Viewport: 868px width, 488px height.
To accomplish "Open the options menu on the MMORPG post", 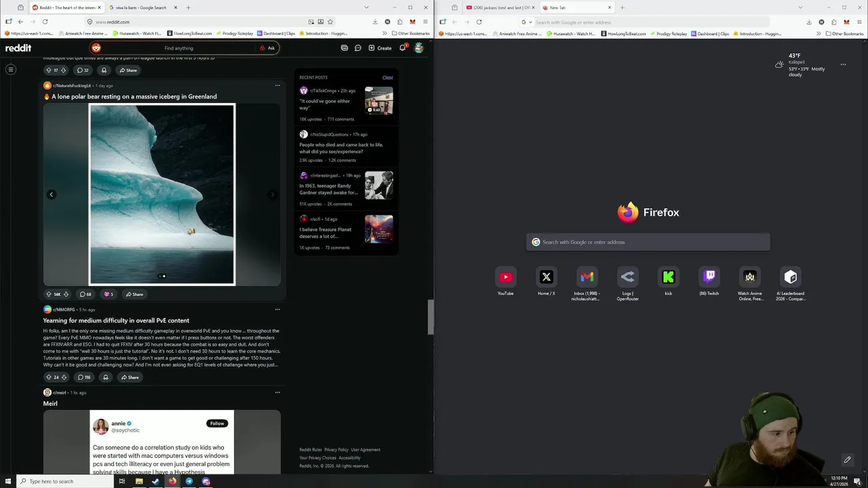I will coord(277,310).
